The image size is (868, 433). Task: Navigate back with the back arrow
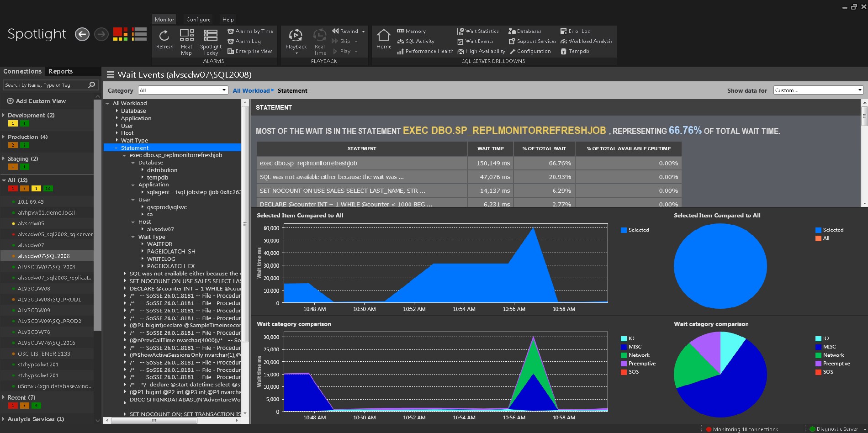click(x=82, y=34)
